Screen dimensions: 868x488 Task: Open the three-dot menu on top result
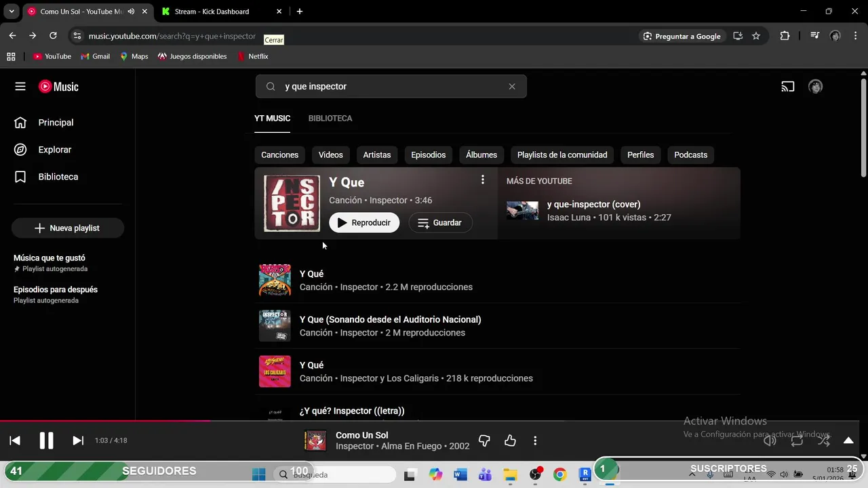click(483, 180)
